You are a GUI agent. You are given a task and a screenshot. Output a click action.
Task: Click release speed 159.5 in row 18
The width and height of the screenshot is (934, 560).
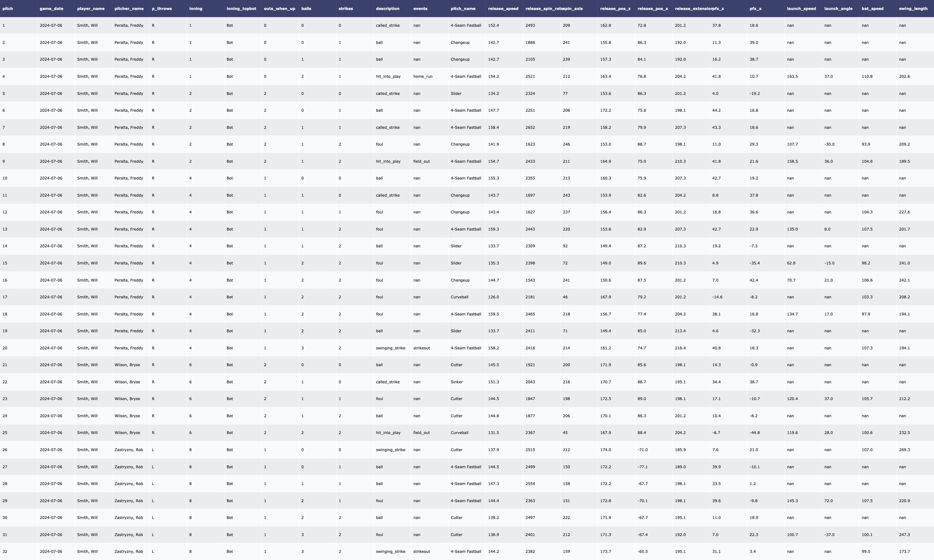coord(493,314)
